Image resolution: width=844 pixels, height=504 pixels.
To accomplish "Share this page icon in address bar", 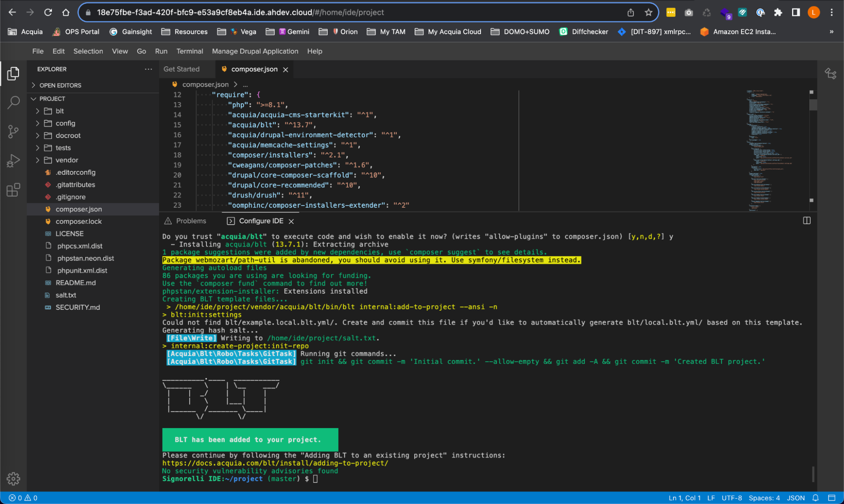I will (630, 12).
